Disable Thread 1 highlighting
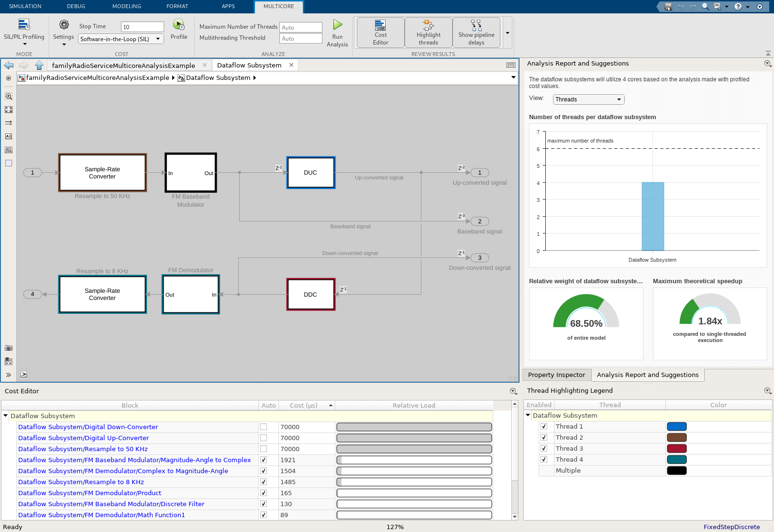Screen dimensions: 774x532 pos(544,426)
